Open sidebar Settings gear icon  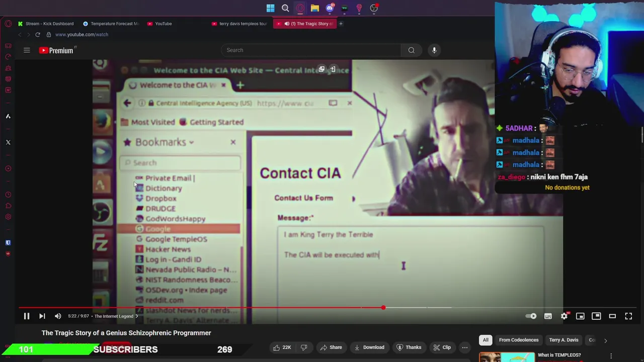pyautogui.click(x=8, y=217)
